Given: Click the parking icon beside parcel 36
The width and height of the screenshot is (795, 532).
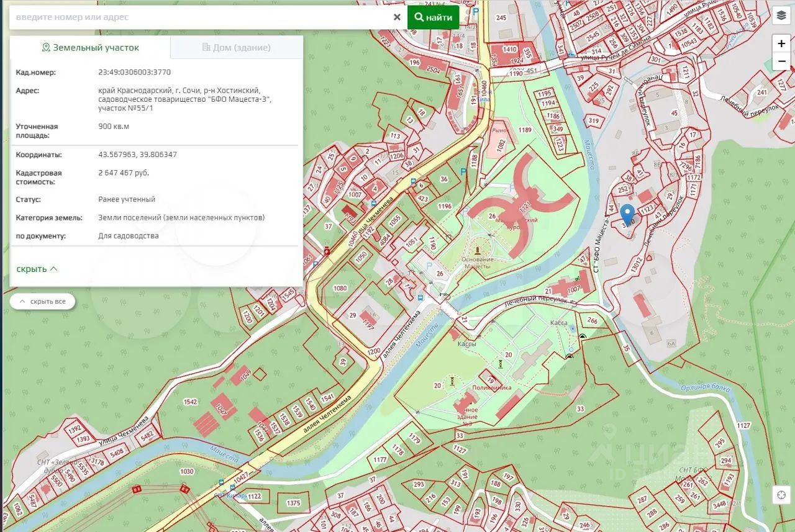Looking at the screenshot, I should click(462, 172).
